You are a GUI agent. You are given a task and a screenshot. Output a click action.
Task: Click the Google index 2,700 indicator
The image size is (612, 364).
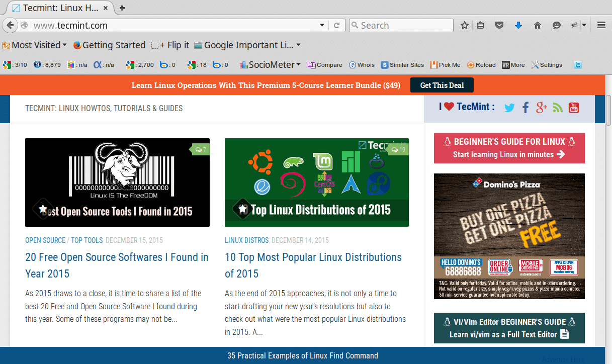[140, 65]
